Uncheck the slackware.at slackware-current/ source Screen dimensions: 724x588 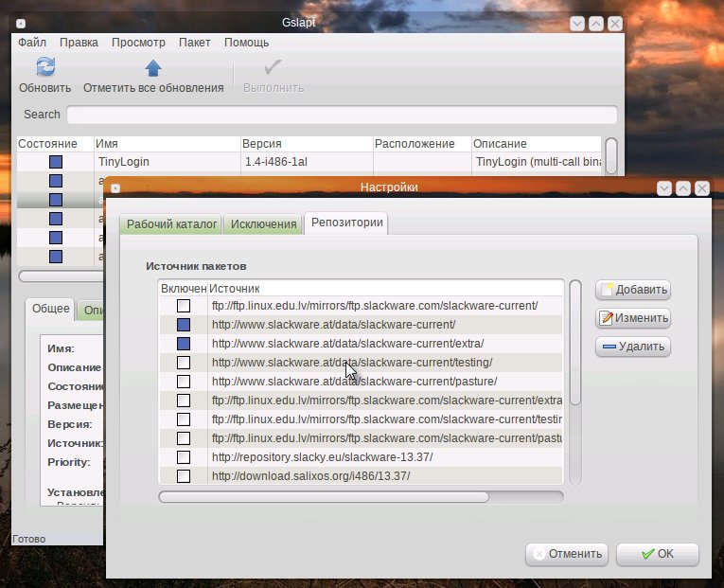184,325
